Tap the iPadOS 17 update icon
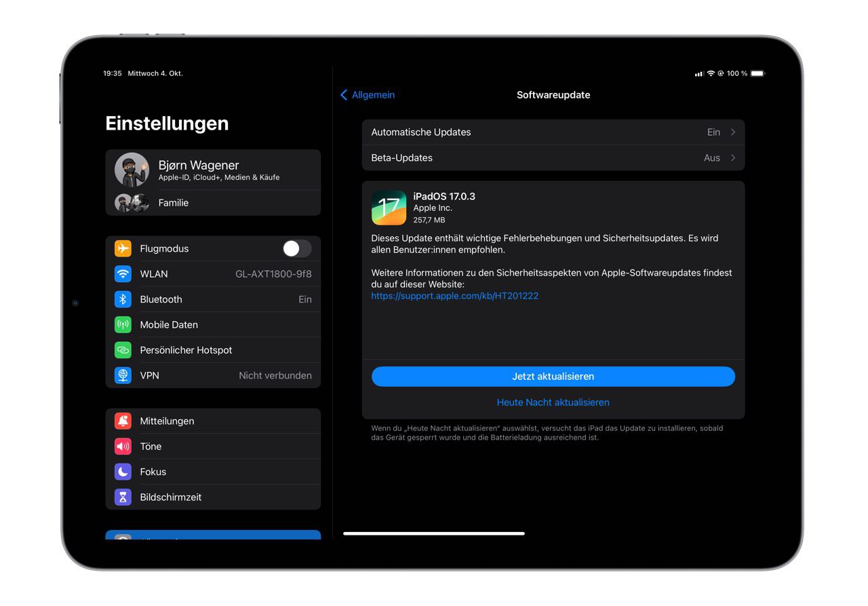This screenshot has height=606, width=868. tap(389, 208)
